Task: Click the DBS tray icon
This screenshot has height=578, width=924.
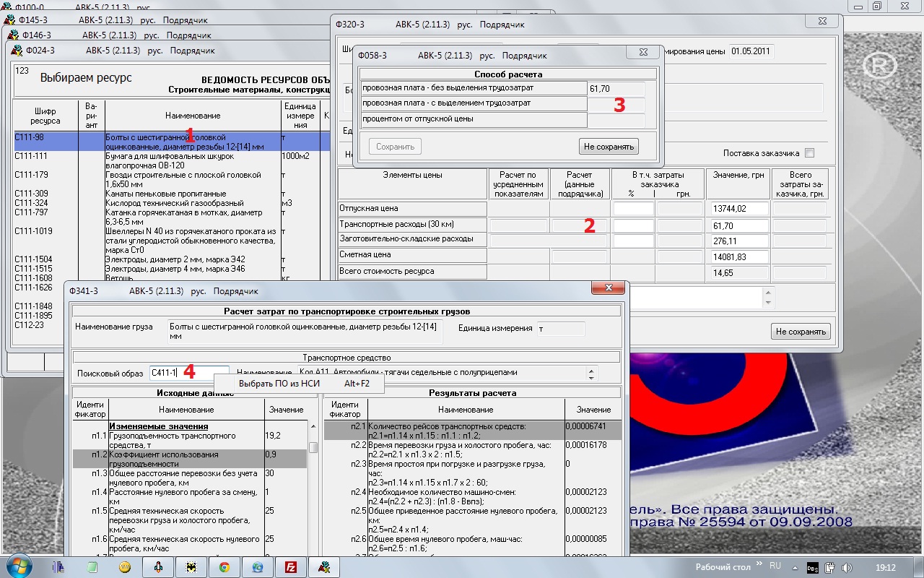Action: point(812,567)
